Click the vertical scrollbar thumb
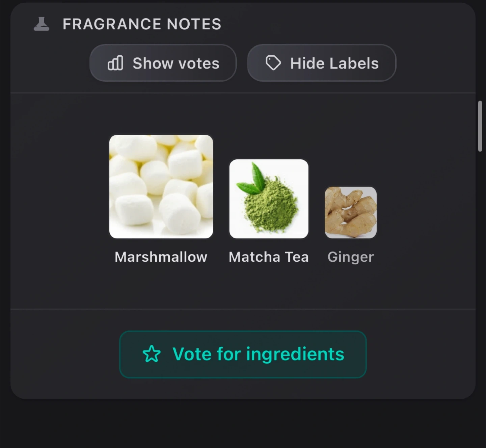Screen dimensions: 486x448 (x=480, y=126)
